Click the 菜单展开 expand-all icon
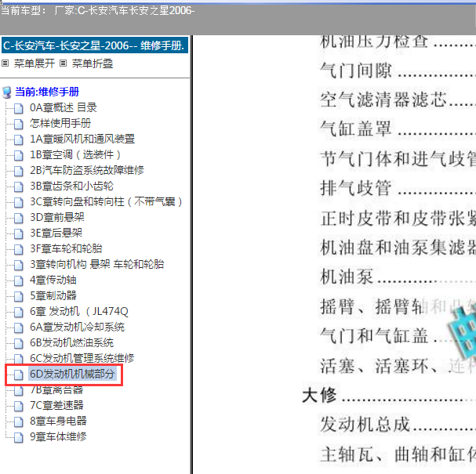The width and height of the screenshot is (476, 474). (x=5, y=63)
